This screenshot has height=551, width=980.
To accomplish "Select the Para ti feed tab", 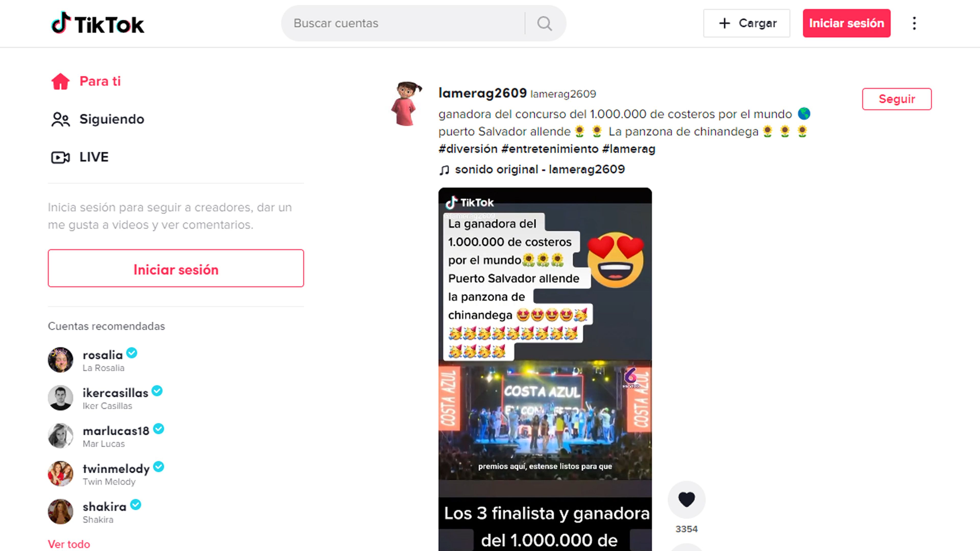I will [x=86, y=81].
